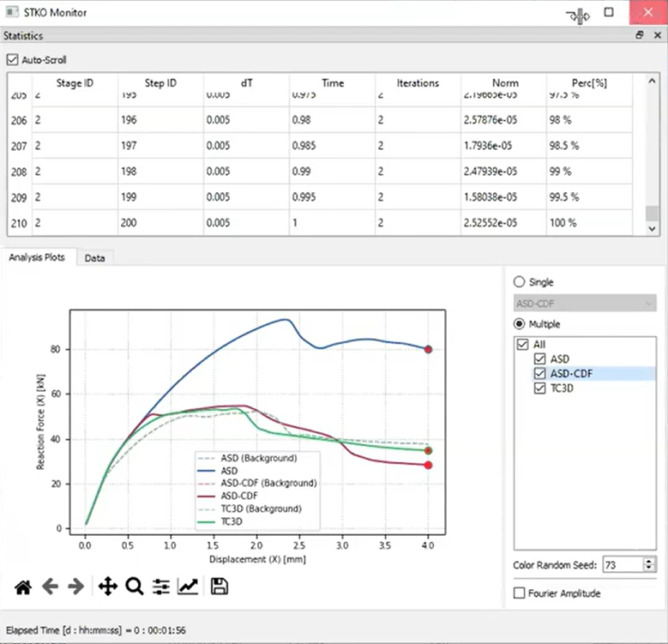This screenshot has width=668, height=644.
Task: Select the Multiple radio button
Action: pos(519,324)
